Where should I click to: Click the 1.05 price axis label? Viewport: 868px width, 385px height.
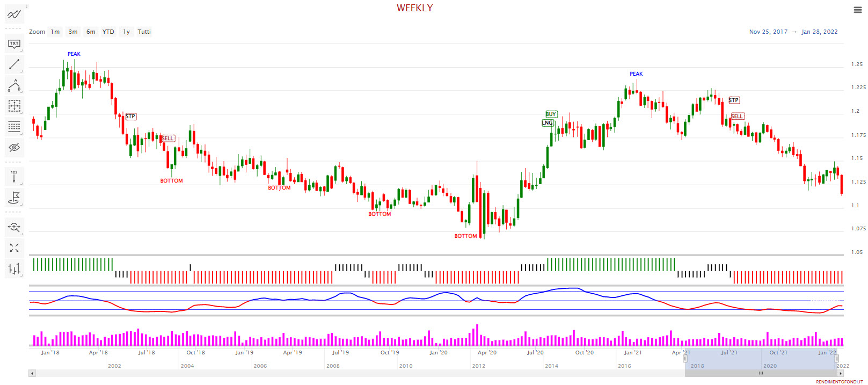(x=857, y=252)
